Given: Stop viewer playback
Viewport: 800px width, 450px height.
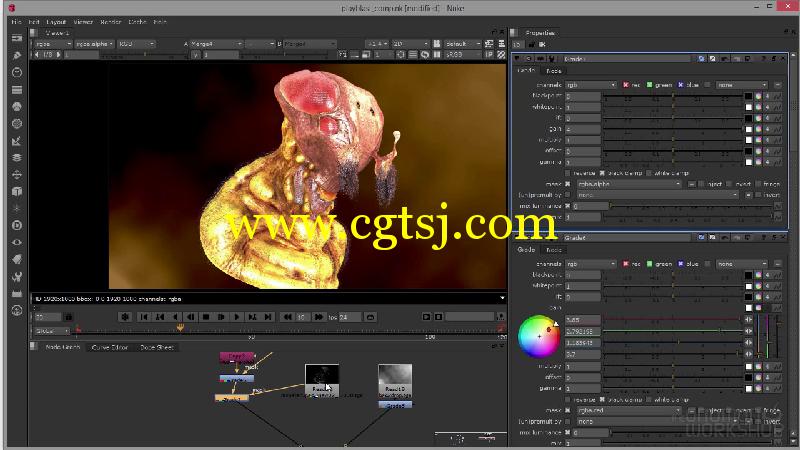Looking at the screenshot, I should click(x=206, y=317).
